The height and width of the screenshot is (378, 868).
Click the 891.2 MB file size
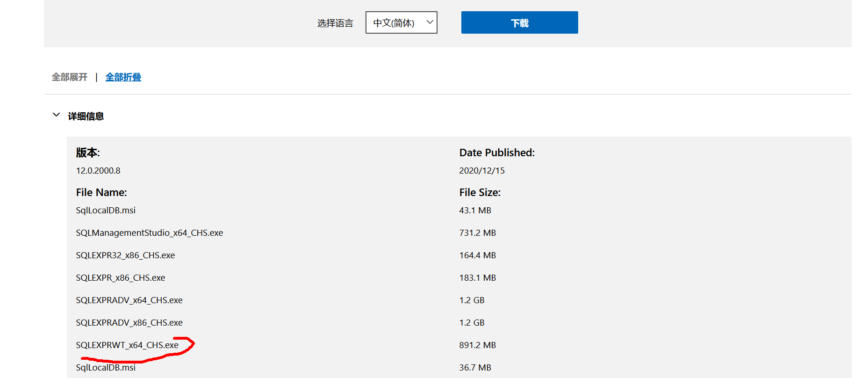point(477,345)
